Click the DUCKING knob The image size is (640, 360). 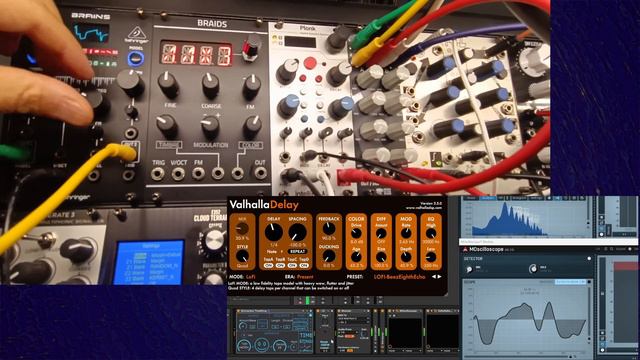click(329, 256)
